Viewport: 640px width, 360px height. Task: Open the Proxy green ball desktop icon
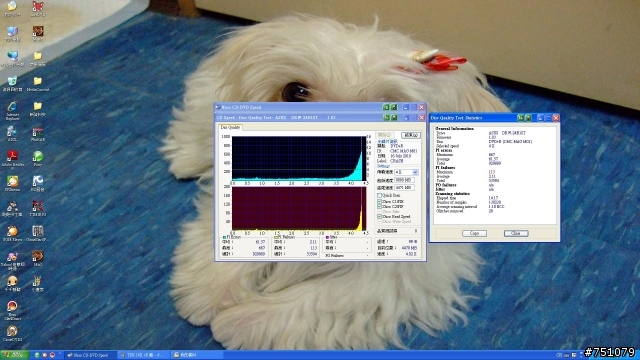tap(38, 157)
